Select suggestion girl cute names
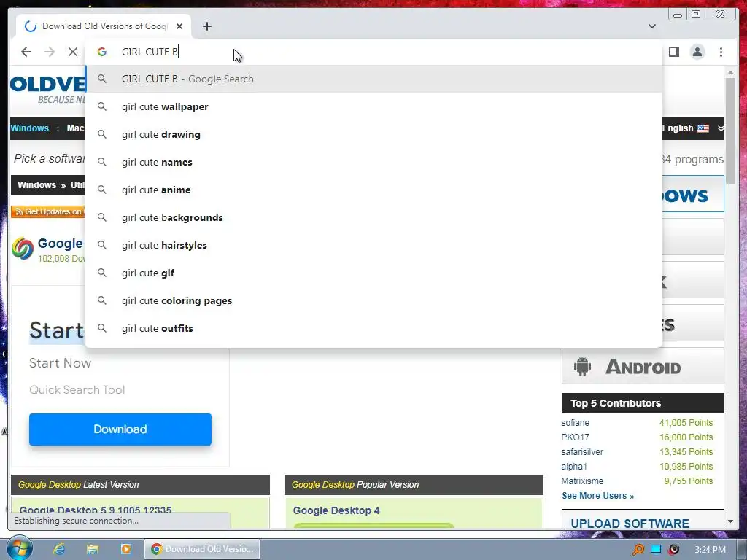 (373, 162)
